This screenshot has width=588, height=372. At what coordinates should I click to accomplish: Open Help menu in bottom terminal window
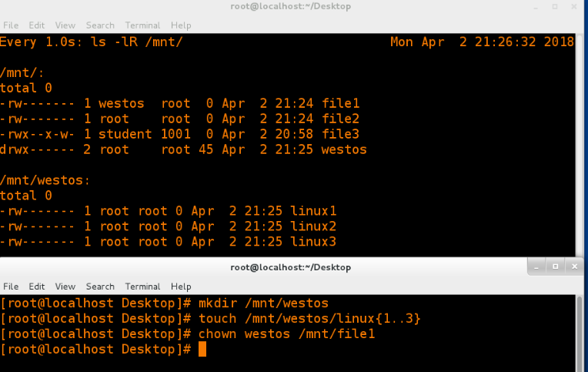(181, 287)
